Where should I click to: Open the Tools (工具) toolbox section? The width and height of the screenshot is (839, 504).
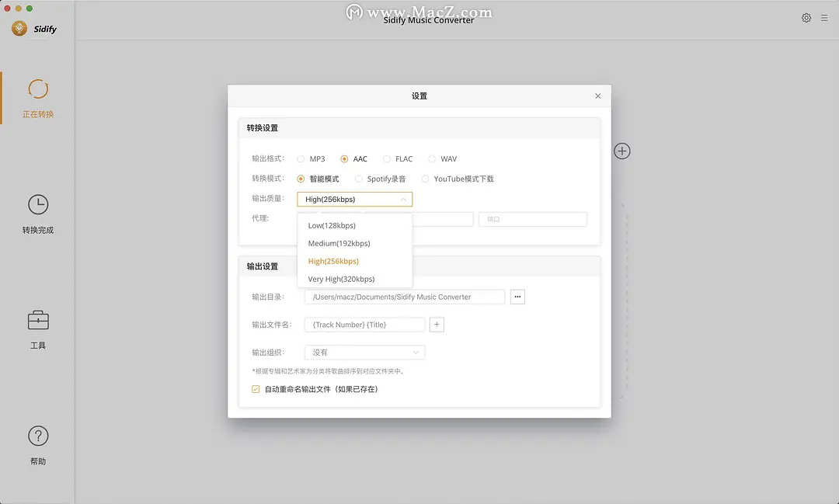pyautogui.click(x=38, y=329)
